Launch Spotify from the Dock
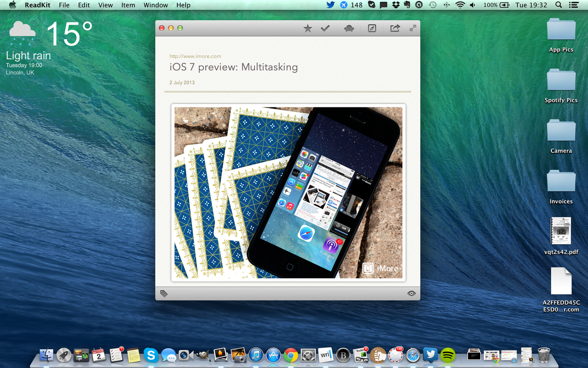588x368 pixels. click(448, 354)
